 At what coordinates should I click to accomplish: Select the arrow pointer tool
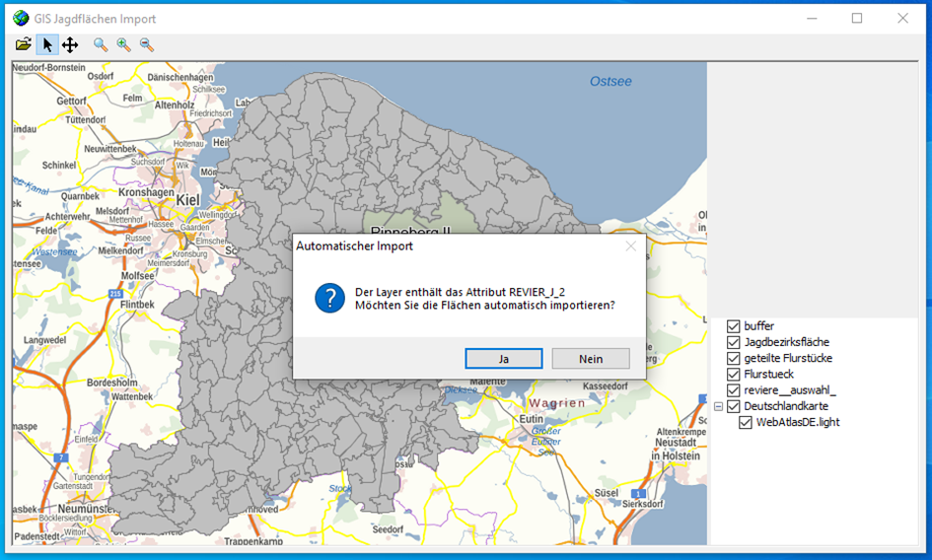47,44
